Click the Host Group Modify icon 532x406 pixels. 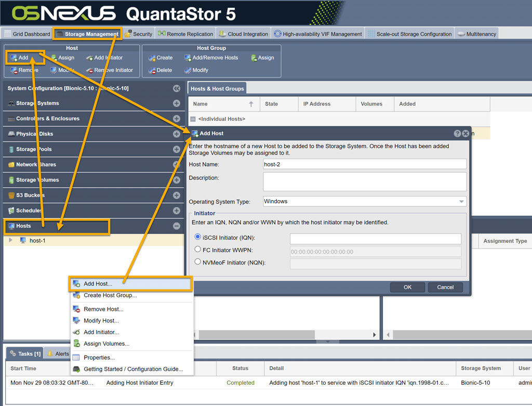click(188, 70)
